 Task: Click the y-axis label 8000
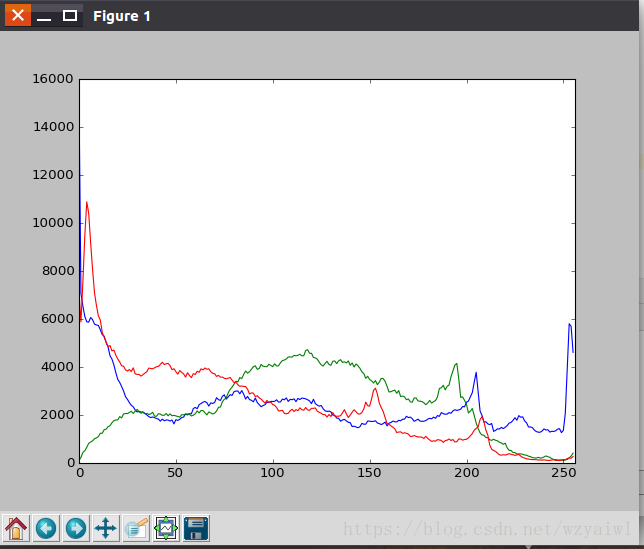point(58,271)
